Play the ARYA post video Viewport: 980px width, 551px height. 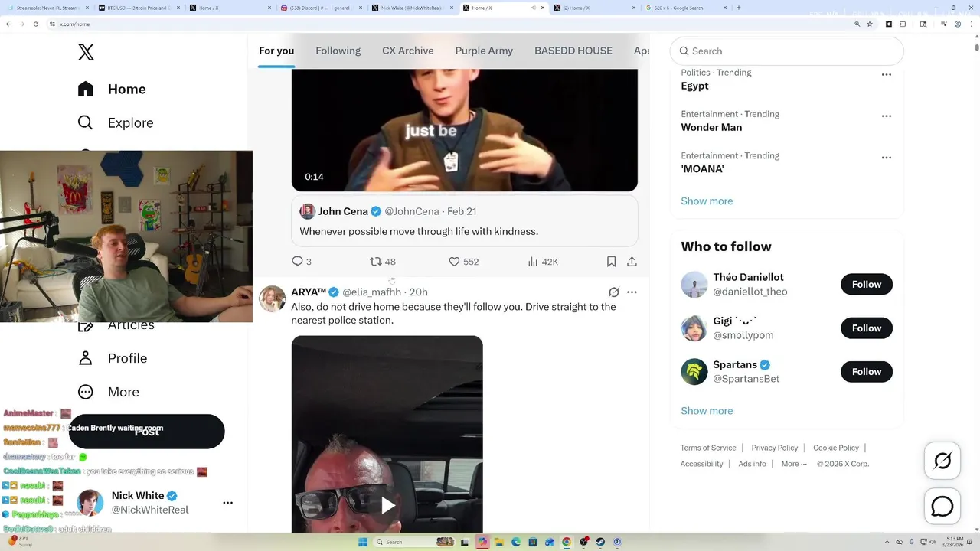tap(388, 505)
